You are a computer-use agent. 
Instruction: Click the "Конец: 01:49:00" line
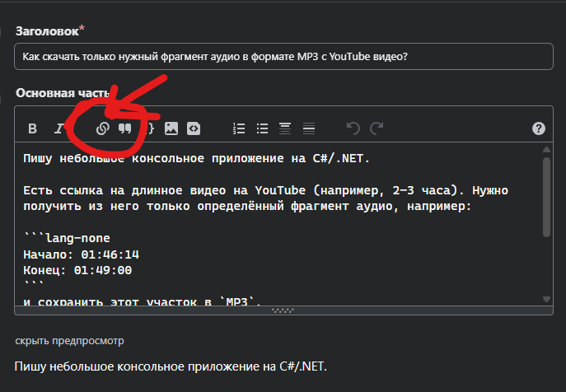tap(77, 270)
